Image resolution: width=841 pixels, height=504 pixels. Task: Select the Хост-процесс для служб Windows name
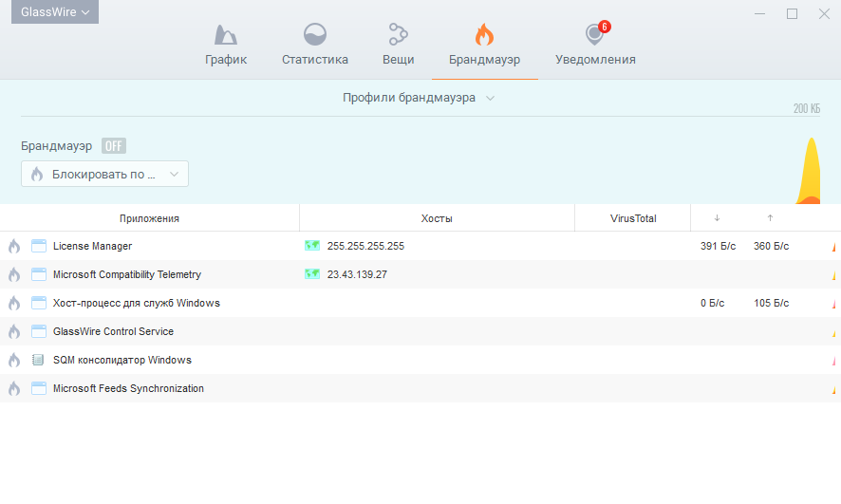point(137,303)
